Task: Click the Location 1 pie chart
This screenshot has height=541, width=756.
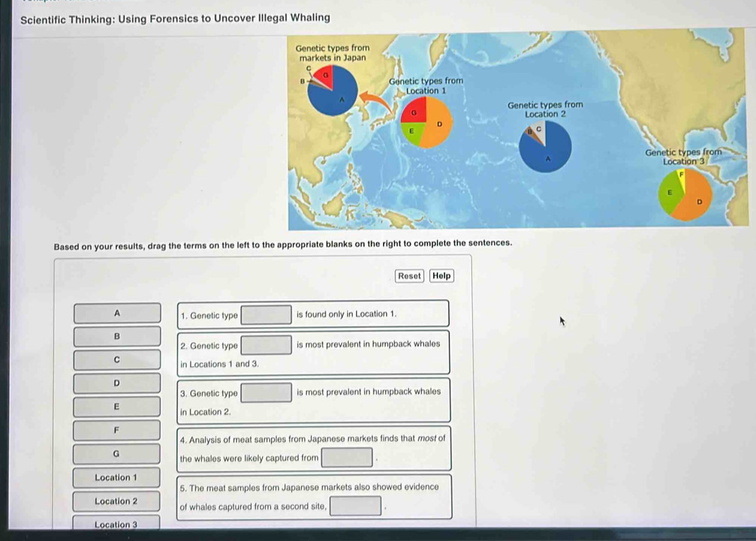Action: (425, 122)
